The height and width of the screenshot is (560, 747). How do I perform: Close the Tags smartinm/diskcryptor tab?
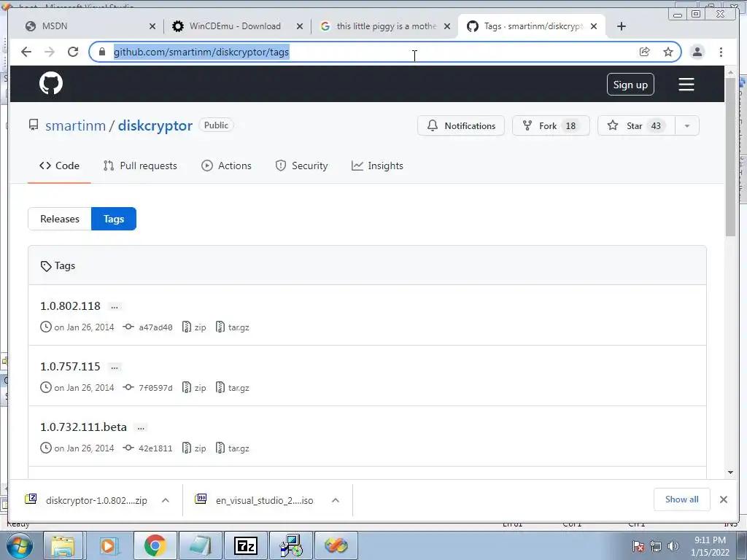594,26
